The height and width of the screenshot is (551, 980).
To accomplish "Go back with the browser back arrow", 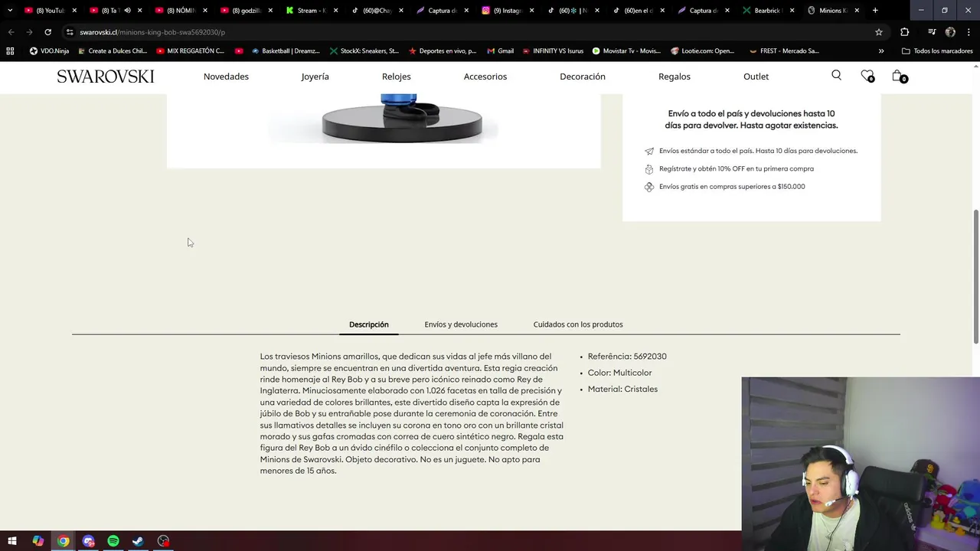I will (11, 32).
